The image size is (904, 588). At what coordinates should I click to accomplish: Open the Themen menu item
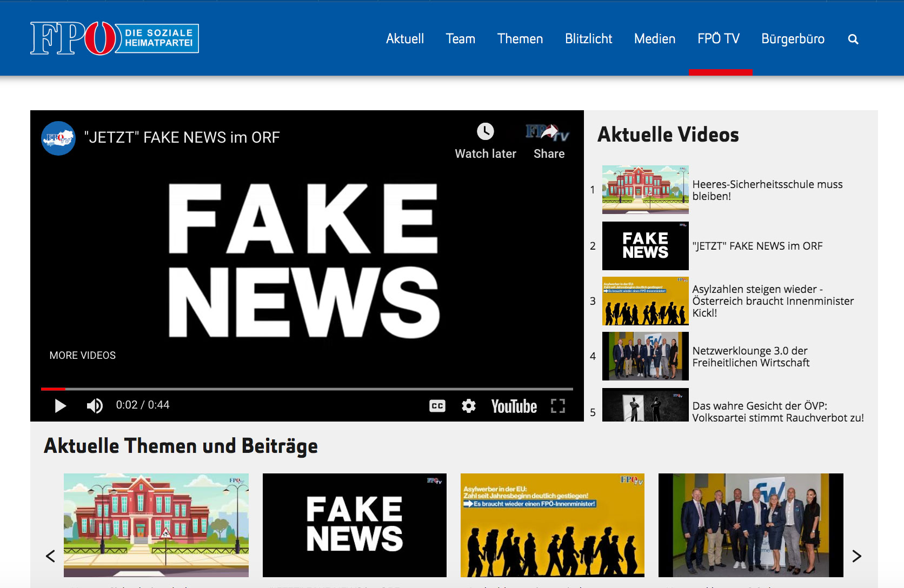(x=520, y=39)
